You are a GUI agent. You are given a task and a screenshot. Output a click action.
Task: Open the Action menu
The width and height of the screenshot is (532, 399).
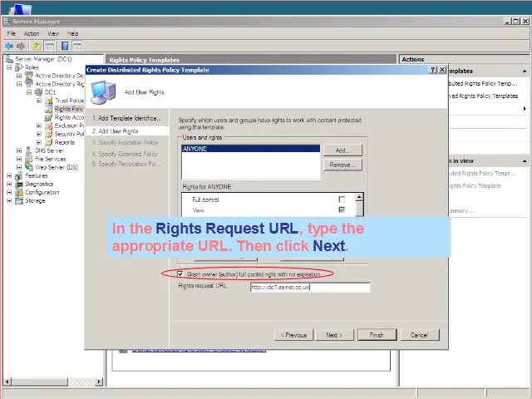32,33
